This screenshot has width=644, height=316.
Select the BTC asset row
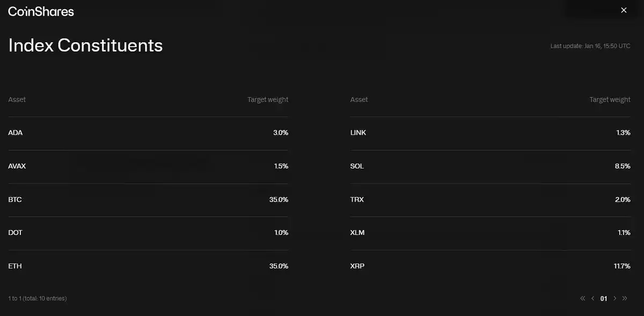(x=148, y=200)
